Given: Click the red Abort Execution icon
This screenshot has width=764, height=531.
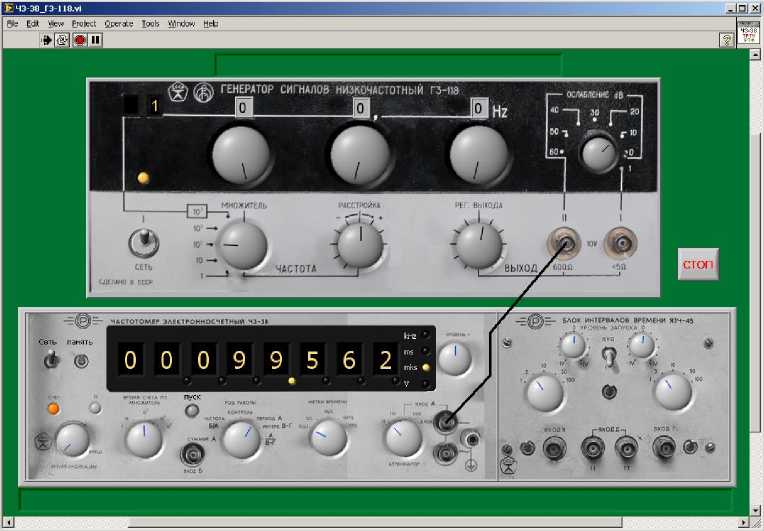Looking at the screenshot, I should [79, 40].
